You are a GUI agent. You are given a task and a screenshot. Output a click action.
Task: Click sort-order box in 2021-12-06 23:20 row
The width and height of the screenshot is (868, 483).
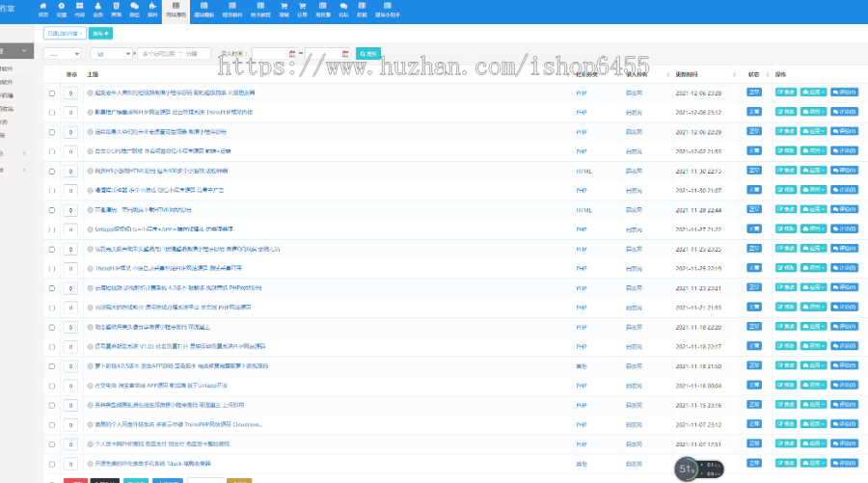[x=70, y=94]
